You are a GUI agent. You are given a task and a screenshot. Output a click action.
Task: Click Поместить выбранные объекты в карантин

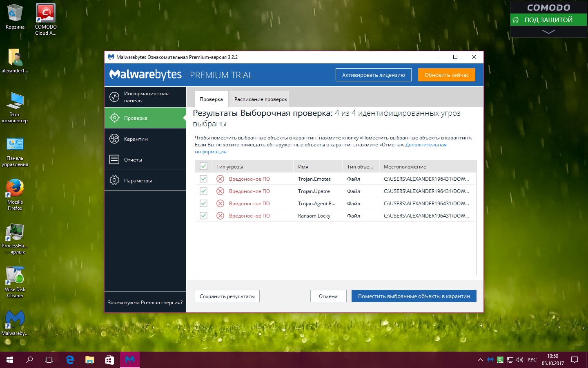click(414, 296)
